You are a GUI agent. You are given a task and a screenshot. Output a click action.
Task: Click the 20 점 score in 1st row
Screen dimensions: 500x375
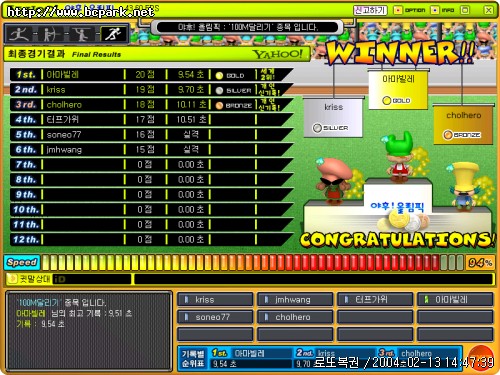[x=145, y=75]
